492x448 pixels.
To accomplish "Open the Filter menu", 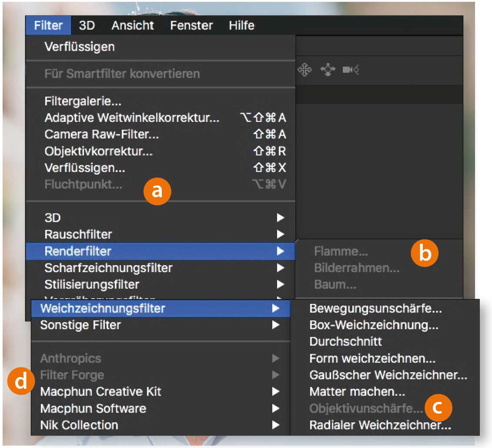I will [x=48, y=25].
